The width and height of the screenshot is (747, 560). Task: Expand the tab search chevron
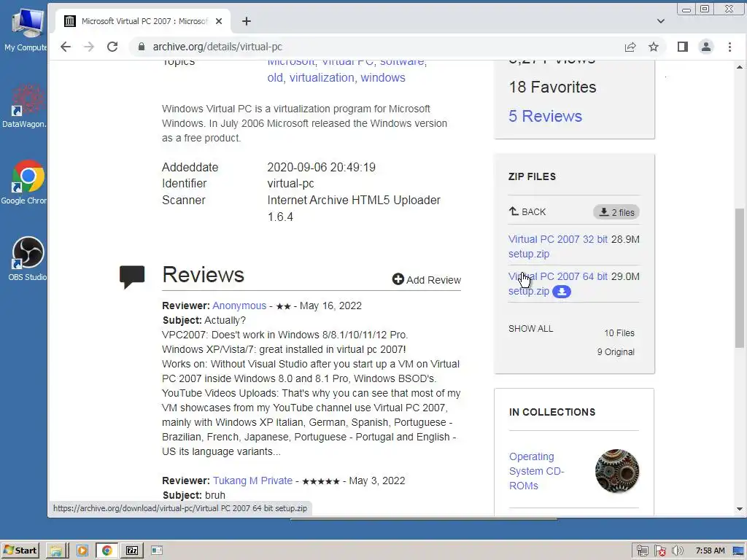(661, 21)
